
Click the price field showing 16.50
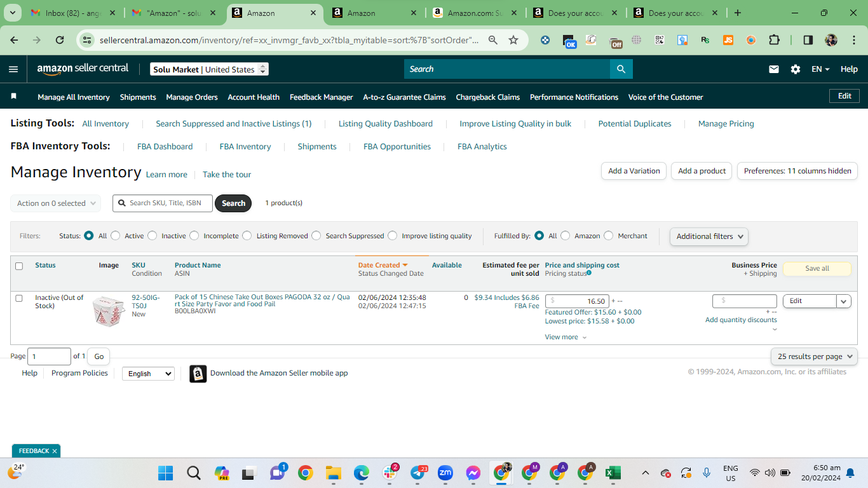pyautogui.click(x=577, y=301)
